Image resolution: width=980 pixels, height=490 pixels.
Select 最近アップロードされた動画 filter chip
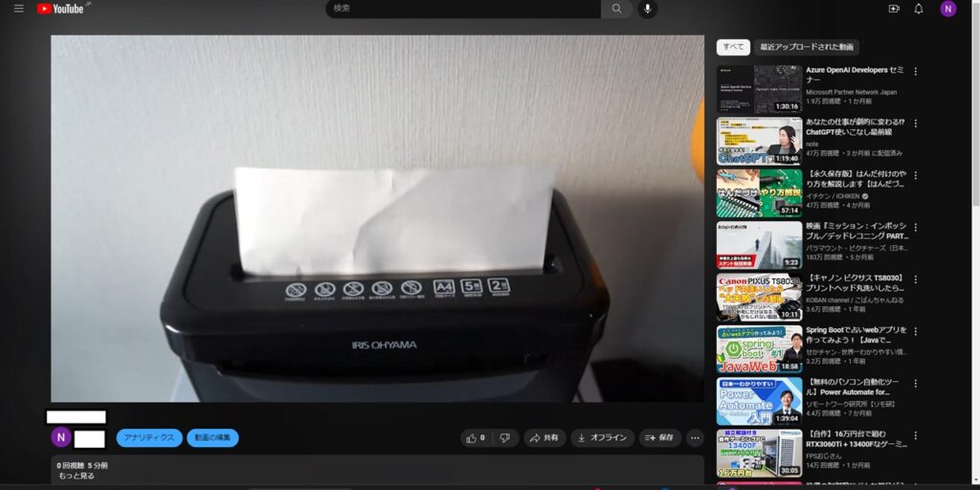806,47
